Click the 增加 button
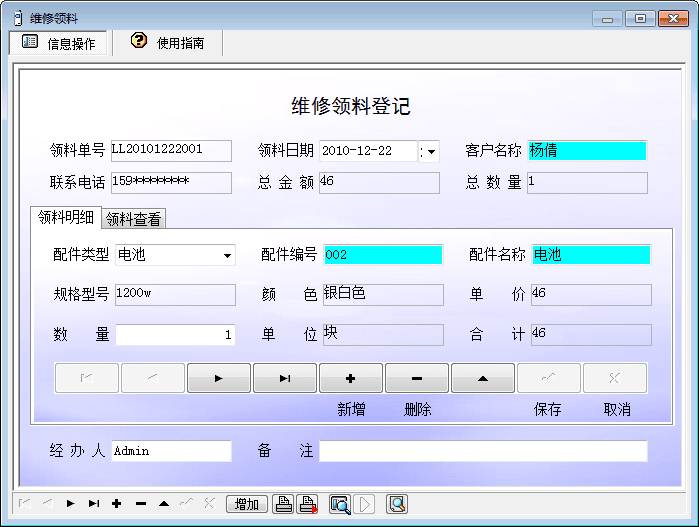 pos(247,504)
